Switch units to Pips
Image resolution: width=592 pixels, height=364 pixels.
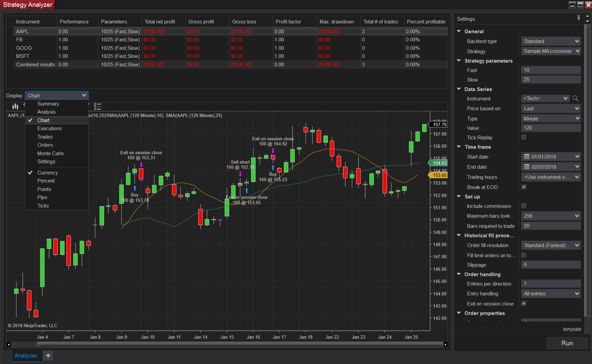point(57,197)
